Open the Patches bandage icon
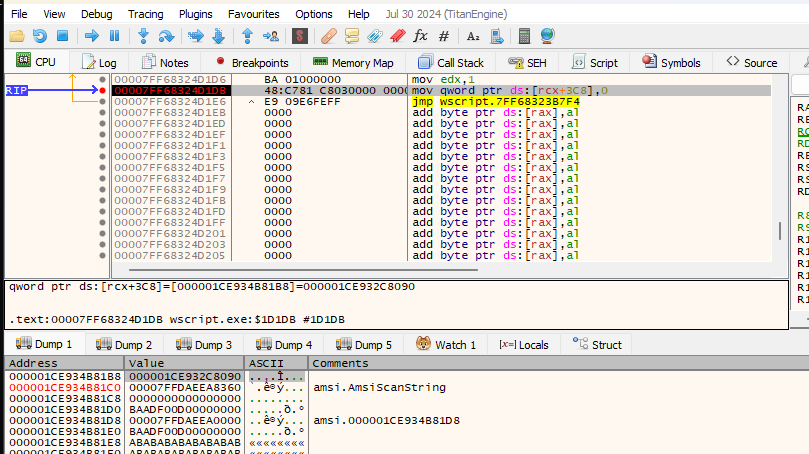 click(329, 36)
